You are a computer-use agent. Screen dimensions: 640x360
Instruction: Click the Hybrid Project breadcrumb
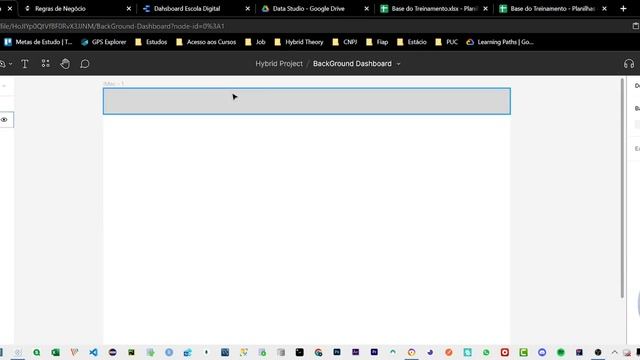[x=279, y=64]
